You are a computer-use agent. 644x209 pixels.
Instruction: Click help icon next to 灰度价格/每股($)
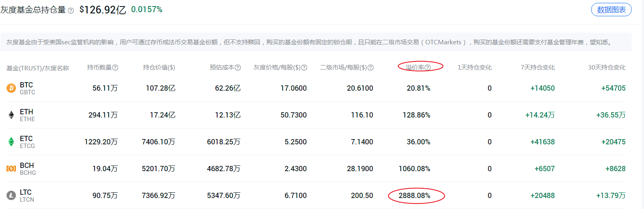click(304, 67)
